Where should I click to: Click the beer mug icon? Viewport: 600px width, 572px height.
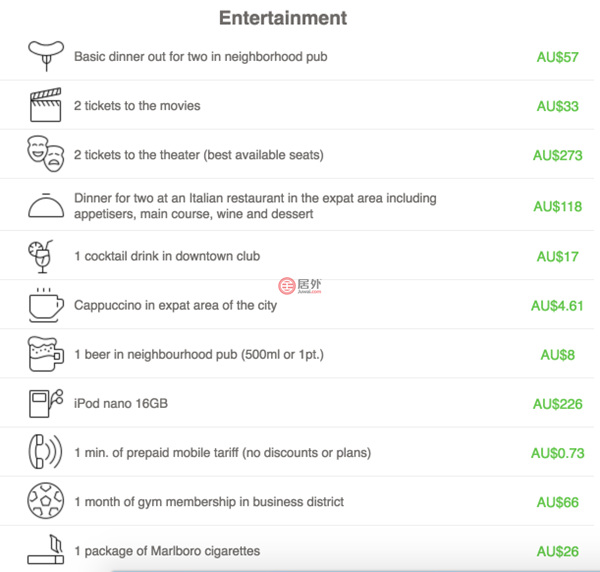pyautogui.click(x=46, y=354)
